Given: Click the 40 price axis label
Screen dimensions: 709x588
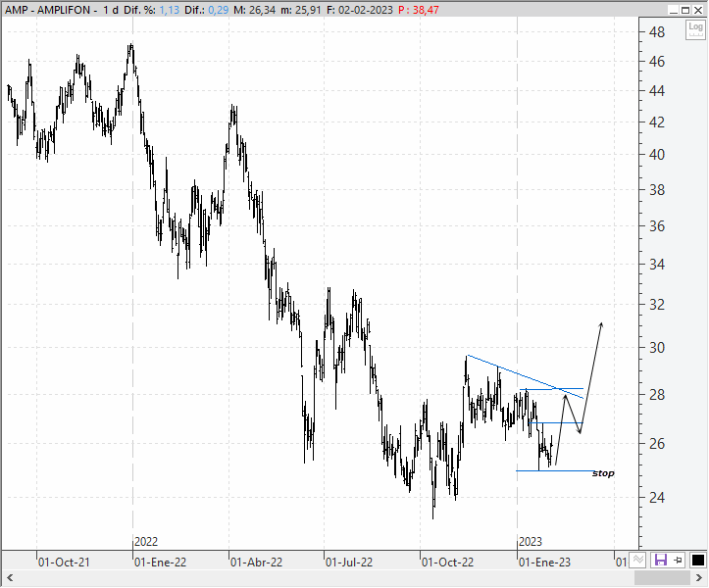Looking at the screenshot, I should click(x=657, y=155).
